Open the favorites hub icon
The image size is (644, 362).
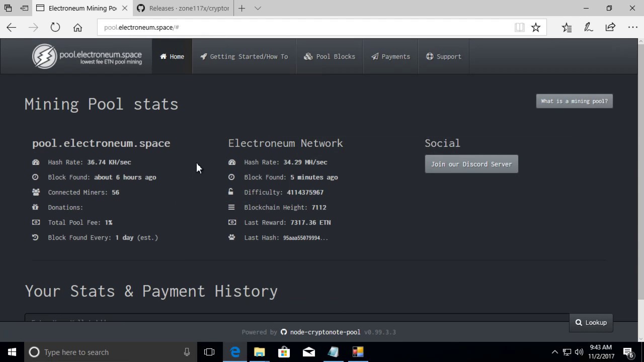click(x=567, y=27)
